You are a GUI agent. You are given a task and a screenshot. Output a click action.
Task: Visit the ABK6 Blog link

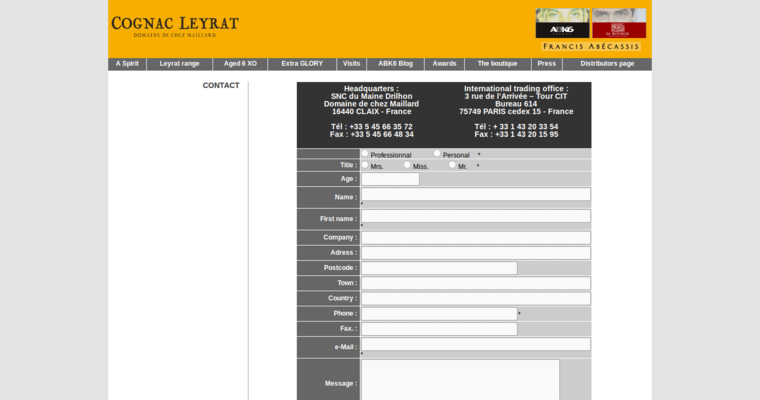tap(396, 64)
